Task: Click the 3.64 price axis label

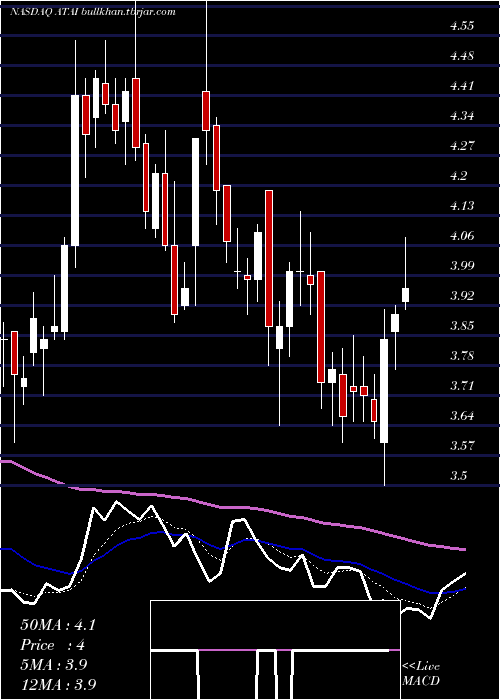Action: coord(461,416)
